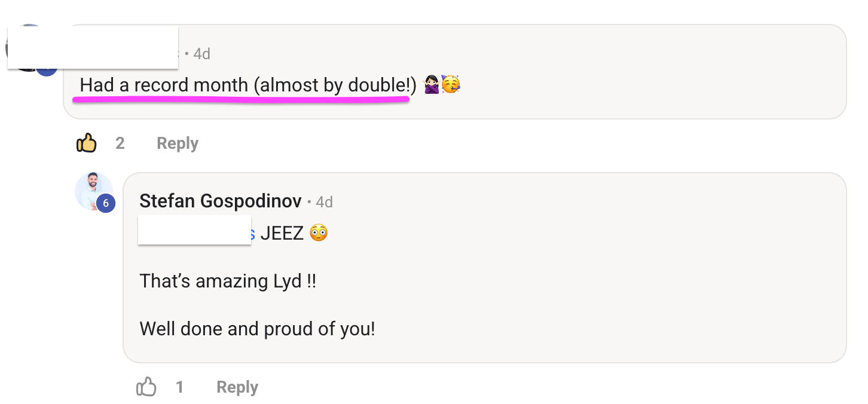Like Stefan Gospodinov's reply with the outlined thumbs-up
This screenshot has height=404, width=868.
146,387
